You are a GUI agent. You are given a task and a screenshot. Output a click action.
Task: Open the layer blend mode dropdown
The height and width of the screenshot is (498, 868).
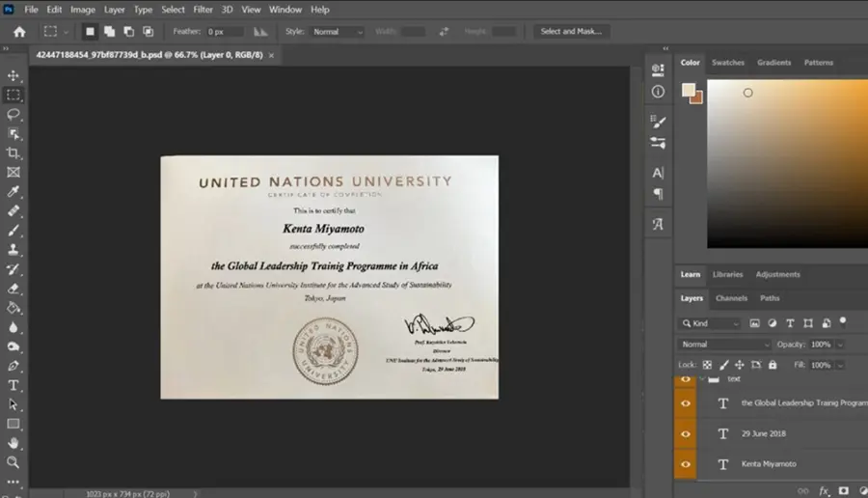[724, 345]
